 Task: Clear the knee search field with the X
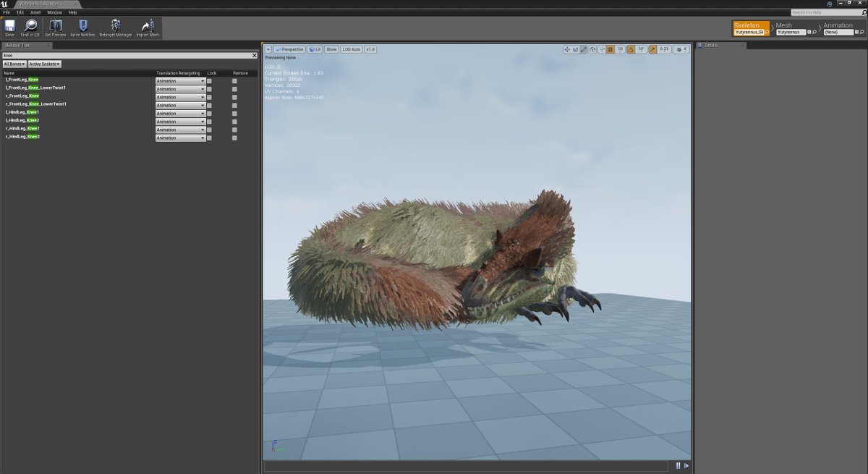[255, 55]
